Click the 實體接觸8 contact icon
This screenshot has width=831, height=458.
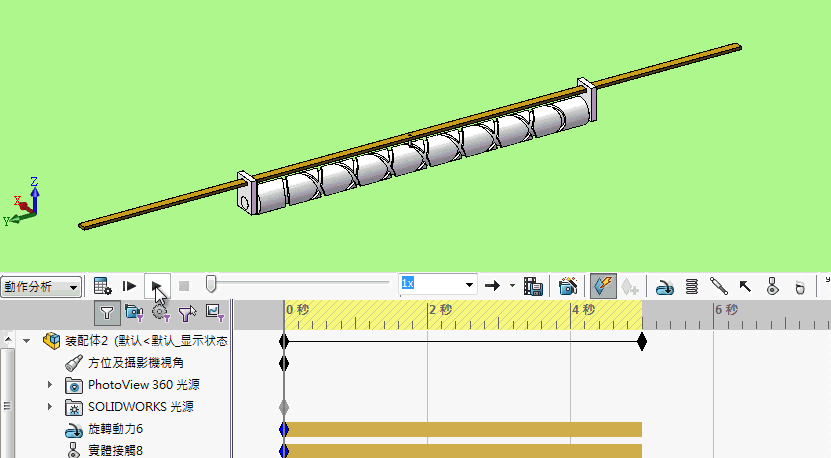(x=74, y=451)
